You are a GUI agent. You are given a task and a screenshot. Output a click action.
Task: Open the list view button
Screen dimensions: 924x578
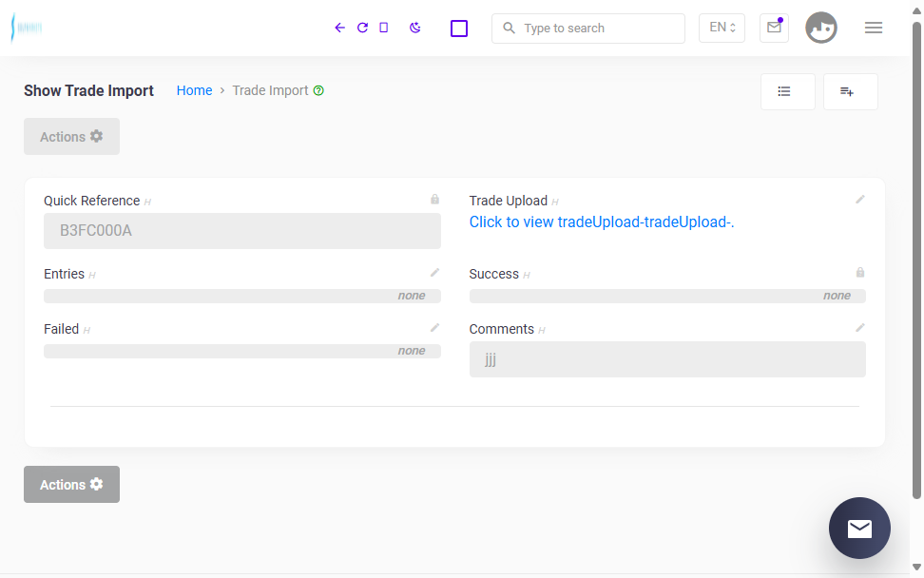coord(788,91)
